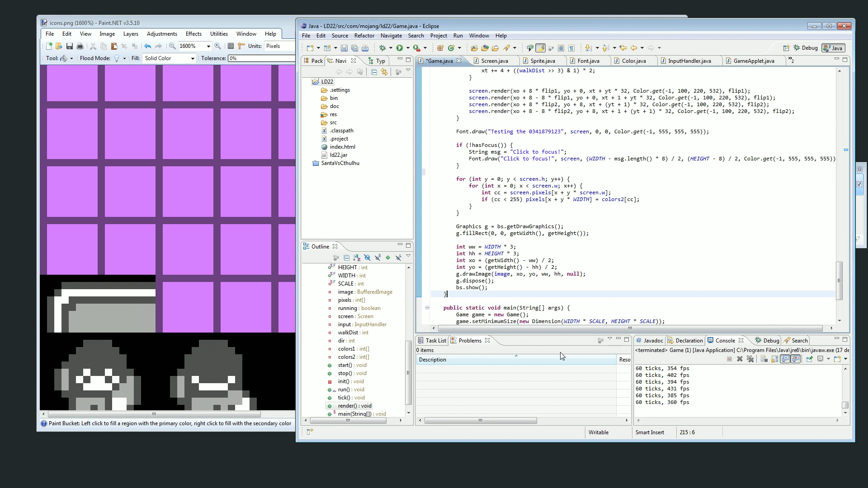Open the Refactor menu in Eclipse
This screenshot has height=488, width=868.
364,36
